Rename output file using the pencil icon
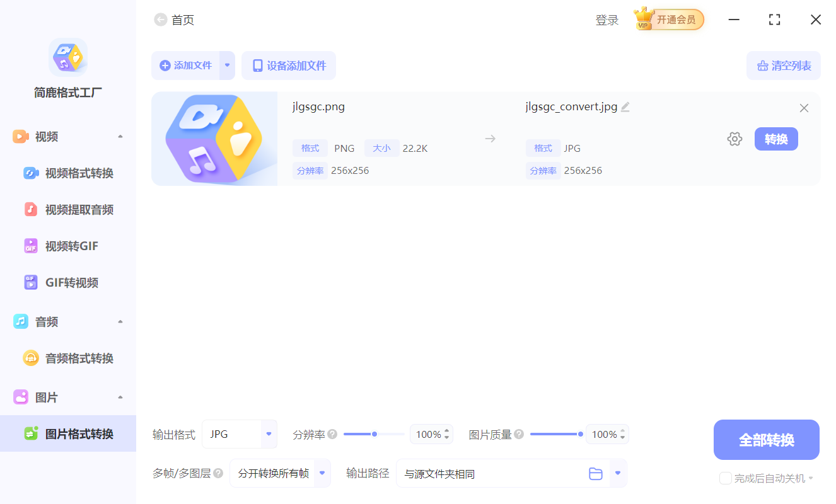 point(625,106)
